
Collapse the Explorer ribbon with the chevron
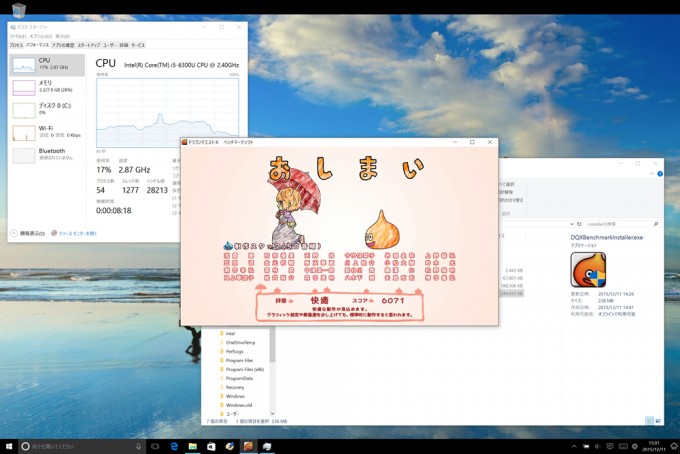tap(652, 174)
